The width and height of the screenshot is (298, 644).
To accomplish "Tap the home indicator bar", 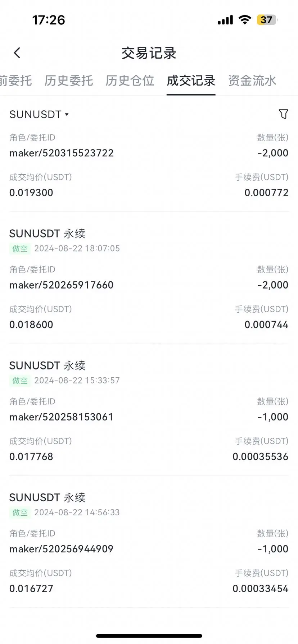I will pyautogui.click(x=149, y=636).
